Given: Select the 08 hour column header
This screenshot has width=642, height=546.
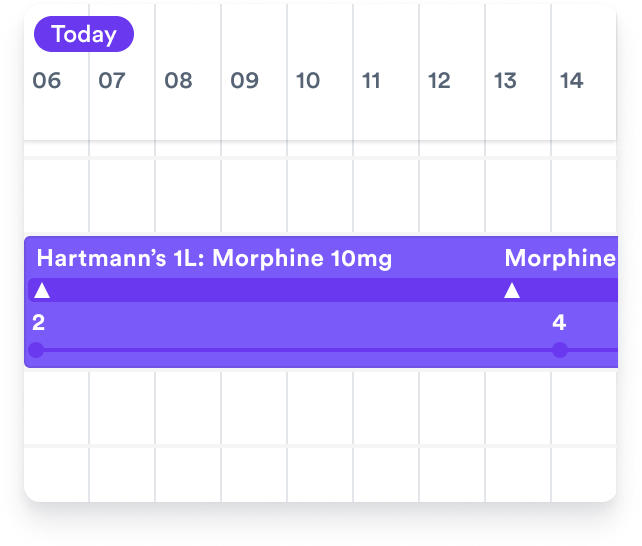Looking at the screenshot, I should pos(178,81).
